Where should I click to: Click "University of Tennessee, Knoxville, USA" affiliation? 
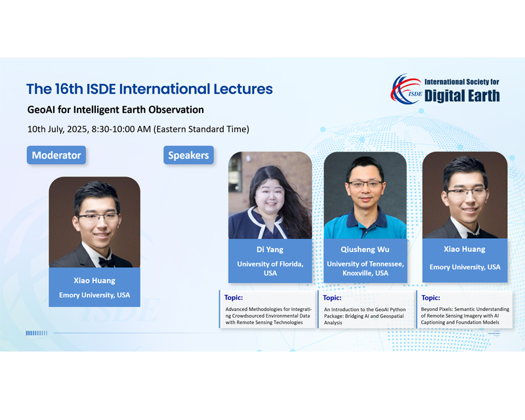(x=366, y=268)
